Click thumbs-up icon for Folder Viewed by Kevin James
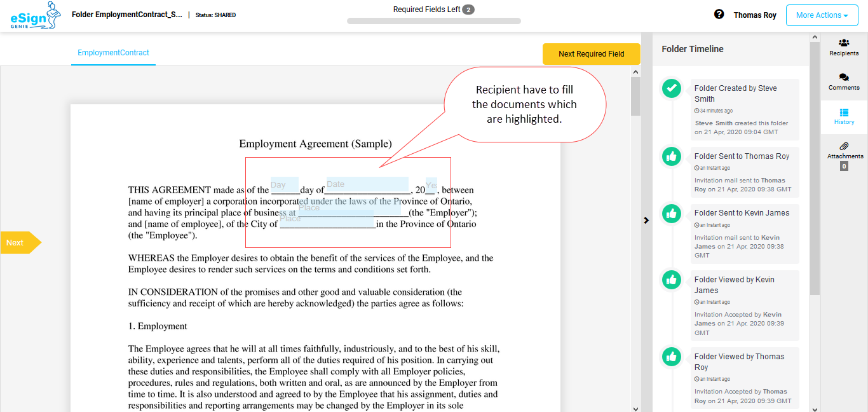 tap(672, 280)
